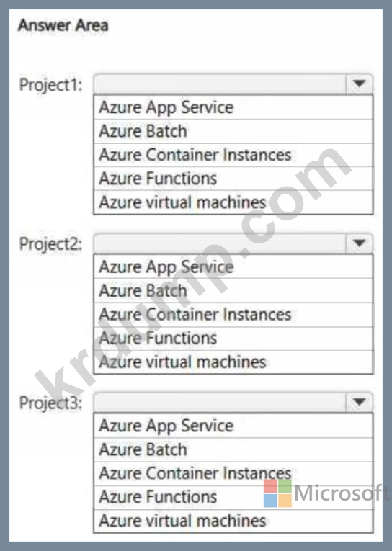Click the Microsoft logo icon
392x551 pixels.
coord(277,493)
